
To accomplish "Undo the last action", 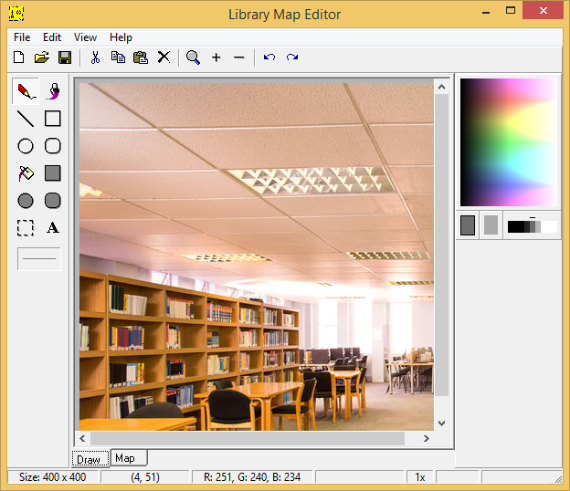I will 269,57.
